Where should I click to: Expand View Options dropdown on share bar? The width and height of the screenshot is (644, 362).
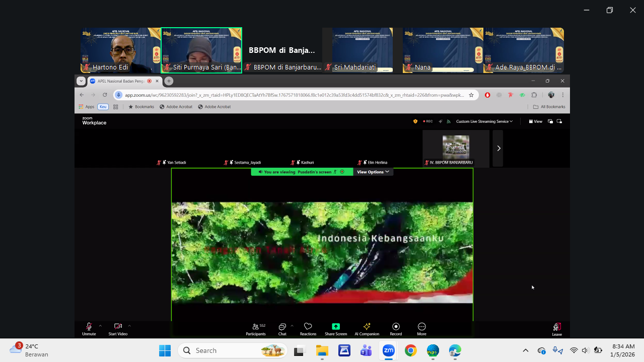pyautogui.click(x=373, y=172)
